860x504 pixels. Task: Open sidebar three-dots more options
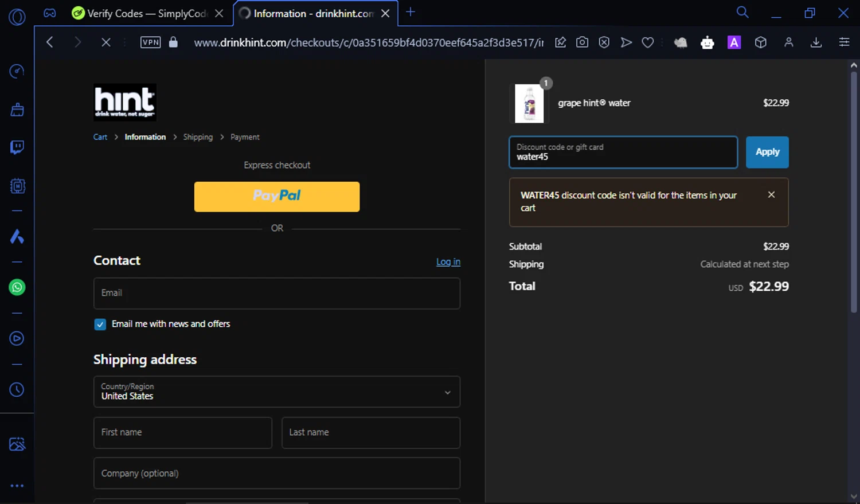[17, 486]
